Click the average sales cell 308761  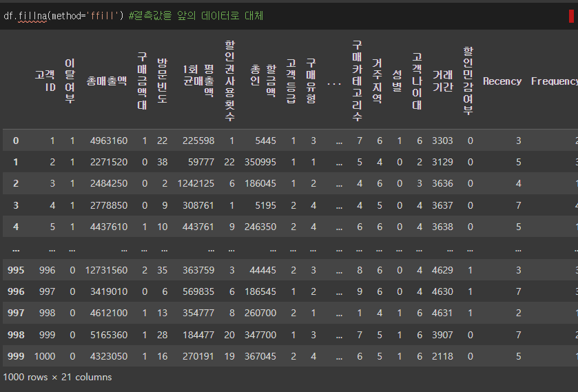pyautogui.click(x=198, y=205)
